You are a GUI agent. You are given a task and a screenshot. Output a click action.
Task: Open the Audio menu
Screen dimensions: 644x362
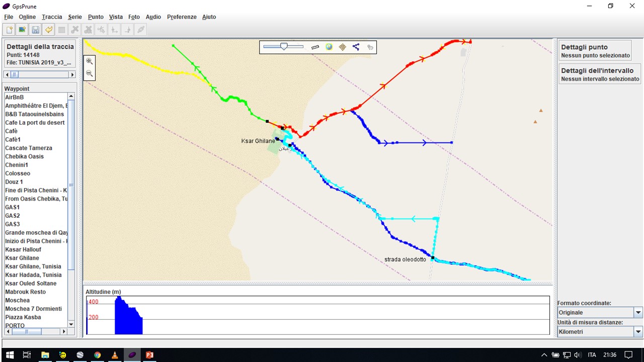(x=153, y=17)
